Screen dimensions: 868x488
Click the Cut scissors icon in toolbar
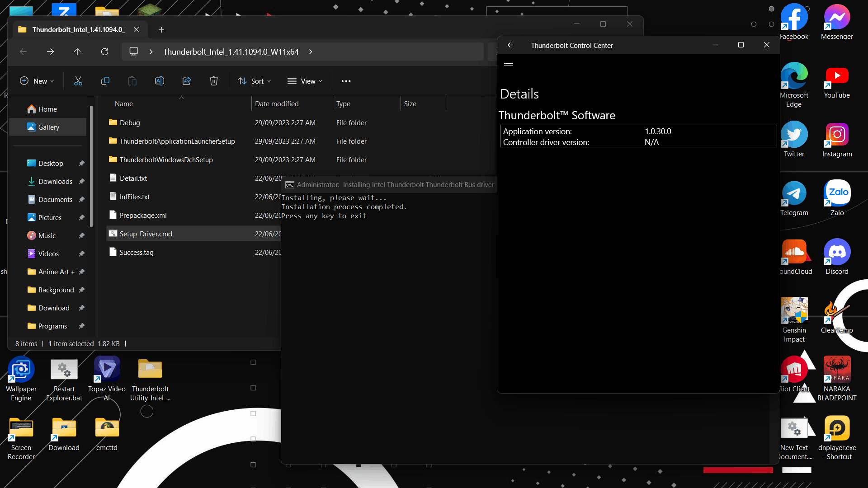[78, 81]
